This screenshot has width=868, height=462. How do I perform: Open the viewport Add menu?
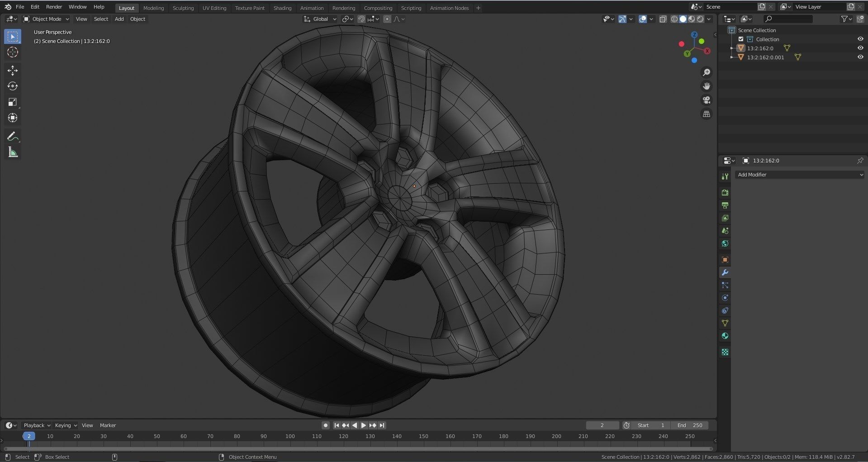(119, 19)
